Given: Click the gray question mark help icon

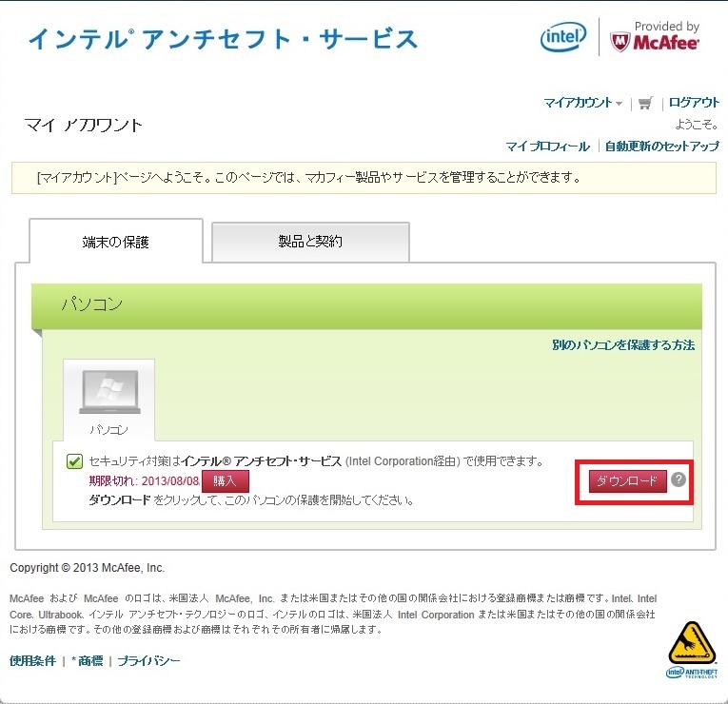Looking at the screenshot, I should click(679, 479).
